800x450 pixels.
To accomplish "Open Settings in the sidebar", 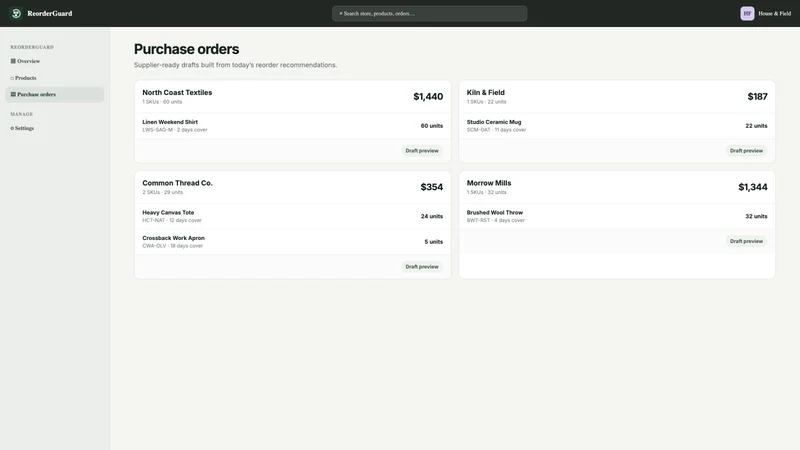I will click(x=55, y=128).
